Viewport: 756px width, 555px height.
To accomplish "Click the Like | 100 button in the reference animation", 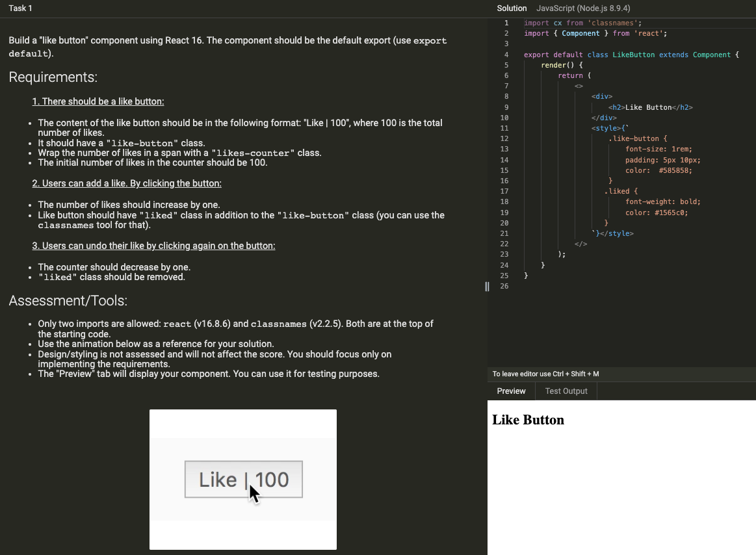I will (244, 480).
